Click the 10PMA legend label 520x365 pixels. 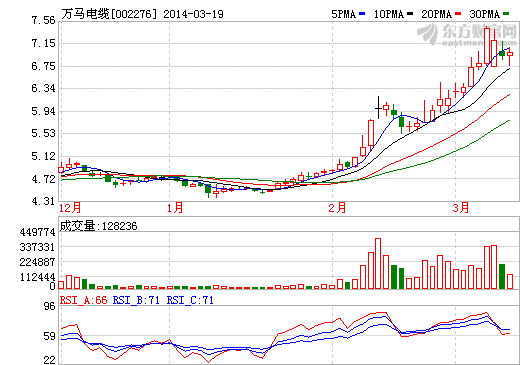389,14
